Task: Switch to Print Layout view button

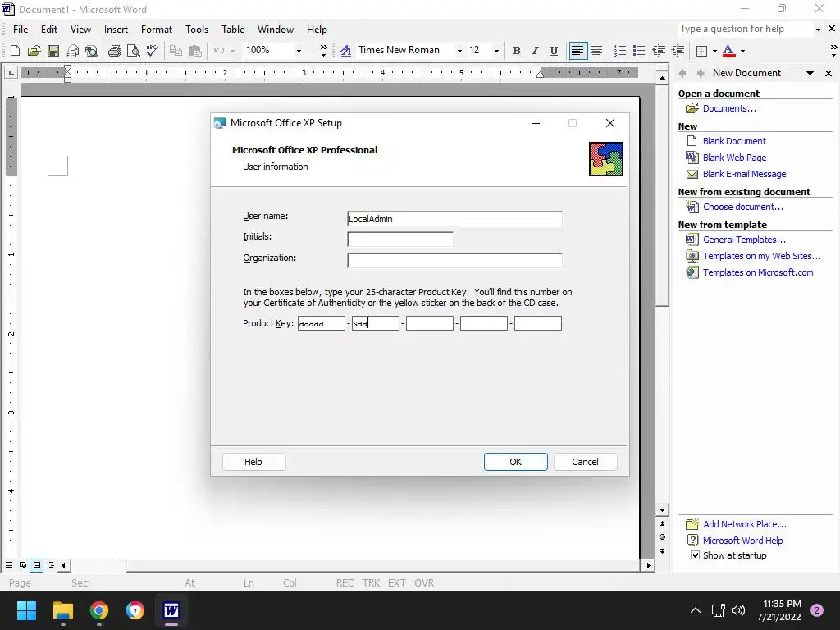Action: click(37, 564)
